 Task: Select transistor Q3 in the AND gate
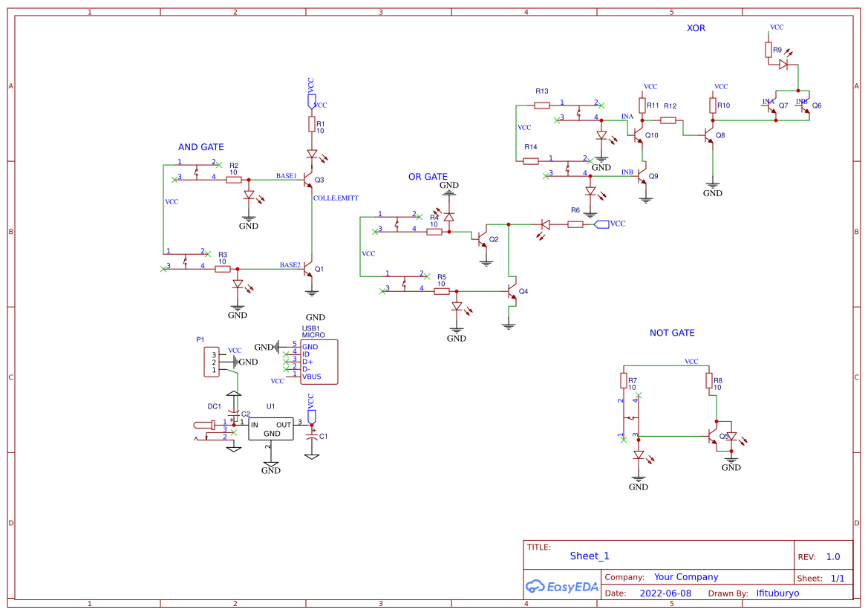[309, 180]
